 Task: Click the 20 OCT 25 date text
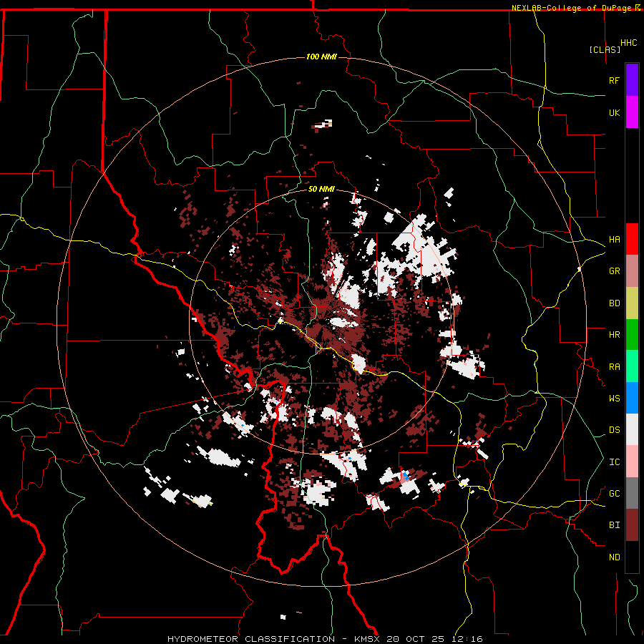tap(416, 639)
